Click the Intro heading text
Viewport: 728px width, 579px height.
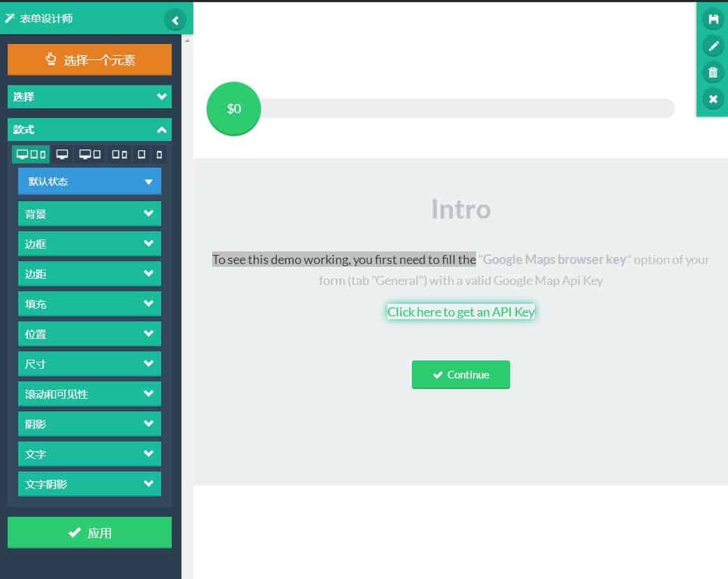pyautogui.click(x=461, y=209)
